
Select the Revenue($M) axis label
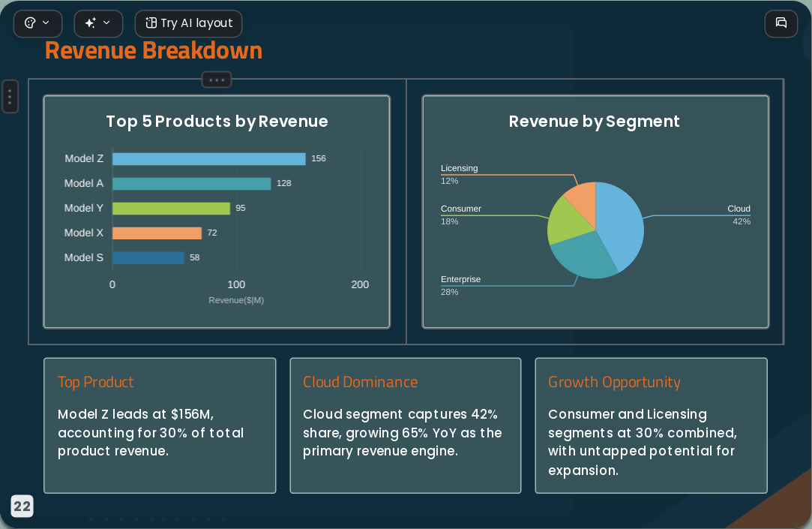pyautogui.click(x=236, y=300)
